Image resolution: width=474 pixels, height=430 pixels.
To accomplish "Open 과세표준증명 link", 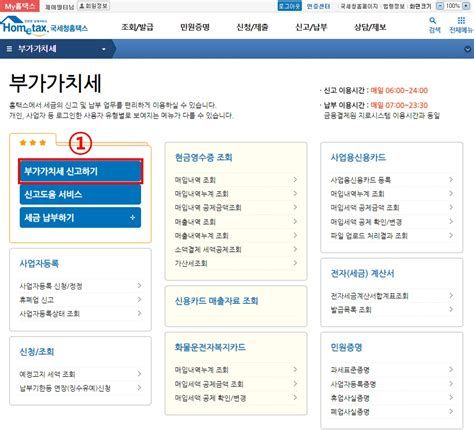I will (350, 370).
